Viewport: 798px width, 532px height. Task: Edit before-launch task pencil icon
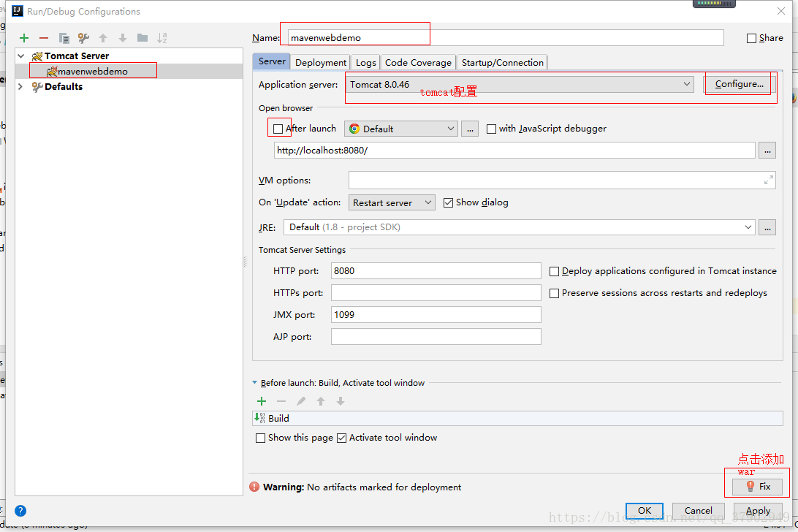301,401
